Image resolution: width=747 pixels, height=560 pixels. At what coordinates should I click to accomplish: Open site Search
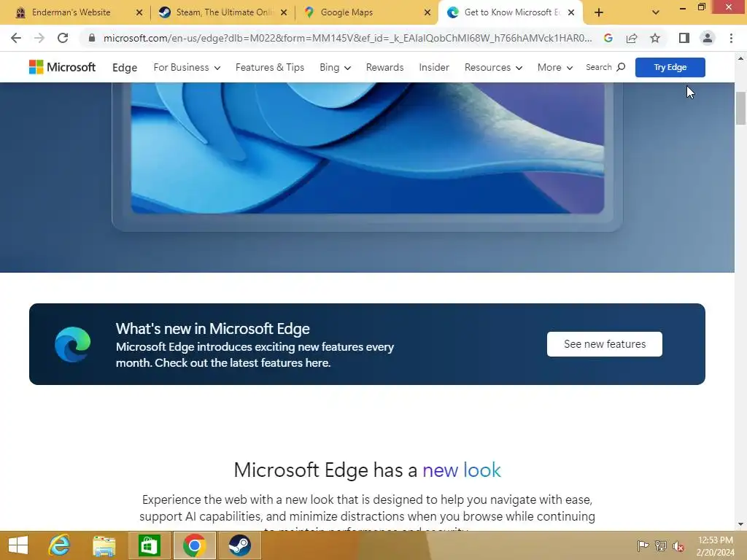pyautogui.click(x=605, y=67)
